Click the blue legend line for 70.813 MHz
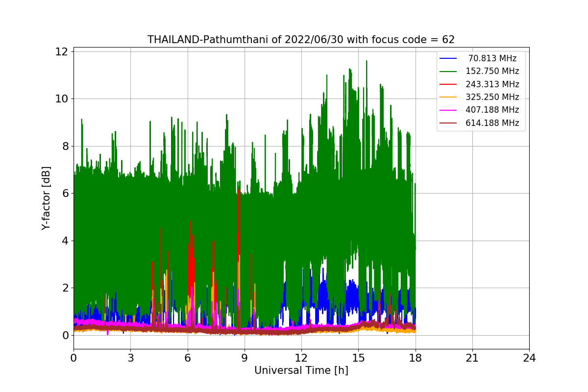Viewport: 588px width, 392px height. (448, 58)
